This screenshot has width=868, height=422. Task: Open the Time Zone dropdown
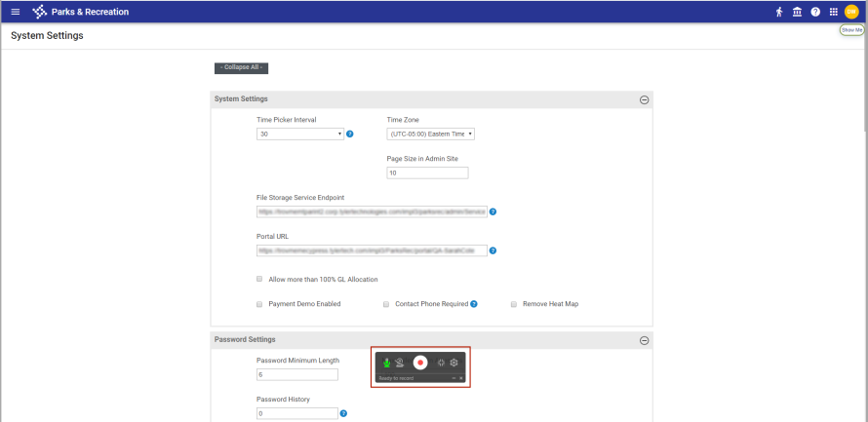[431, 134]
